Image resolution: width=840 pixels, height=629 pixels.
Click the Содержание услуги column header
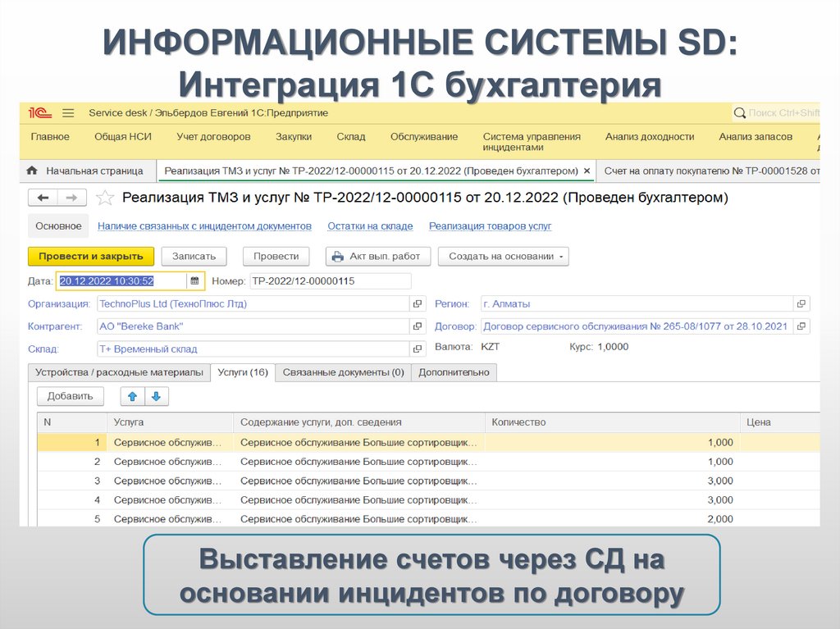point(359,422)
